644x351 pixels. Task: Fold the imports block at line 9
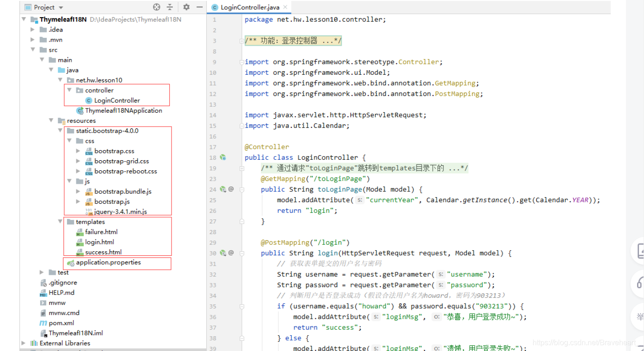(242, 62)
